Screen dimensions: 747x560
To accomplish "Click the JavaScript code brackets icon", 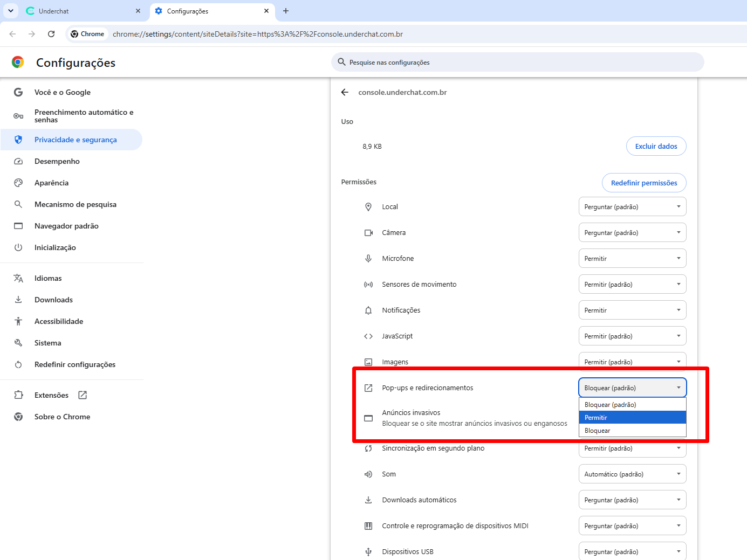I will coord(368,336).
